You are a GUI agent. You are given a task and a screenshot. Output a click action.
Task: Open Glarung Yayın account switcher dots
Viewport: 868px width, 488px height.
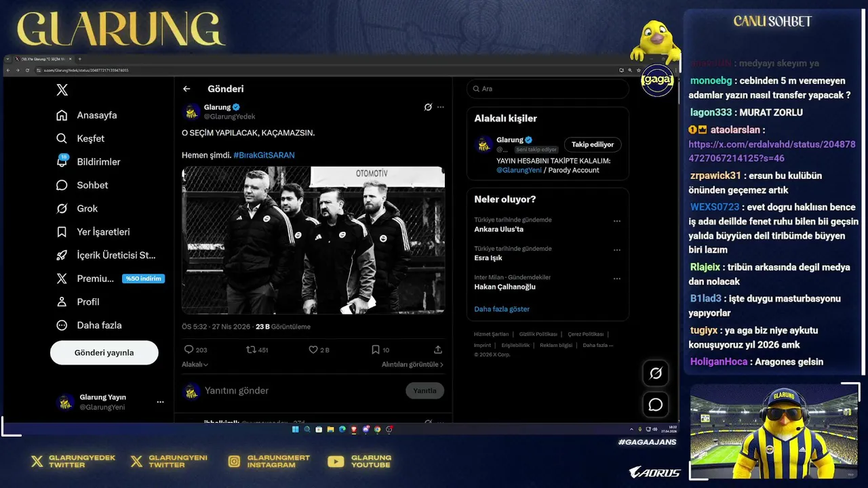[x=160, y=402]
